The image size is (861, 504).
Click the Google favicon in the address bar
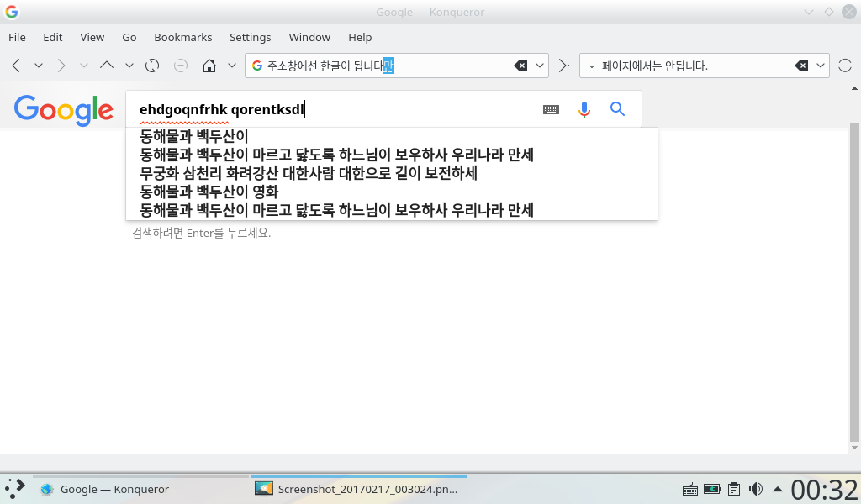click(x=257, y=66)
